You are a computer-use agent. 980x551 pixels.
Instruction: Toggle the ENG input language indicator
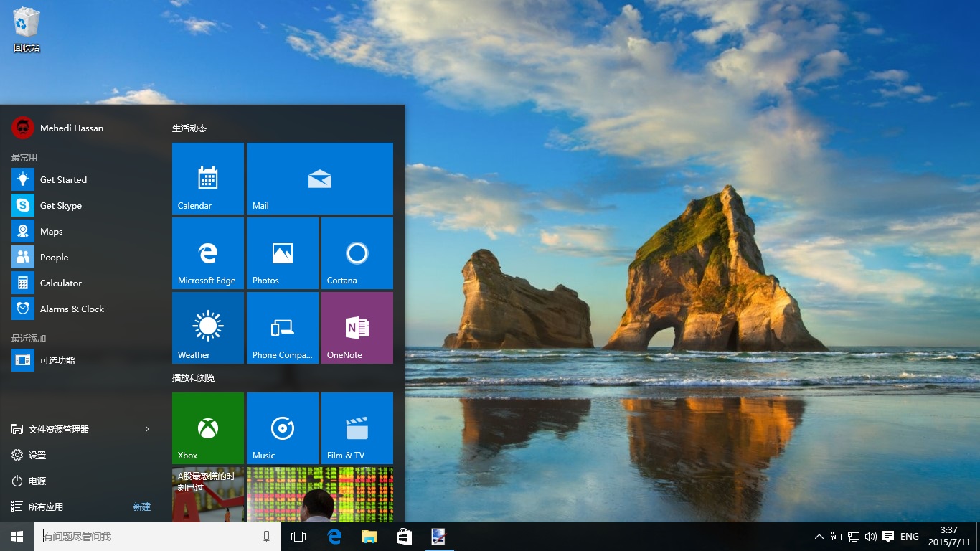point(909,537)
